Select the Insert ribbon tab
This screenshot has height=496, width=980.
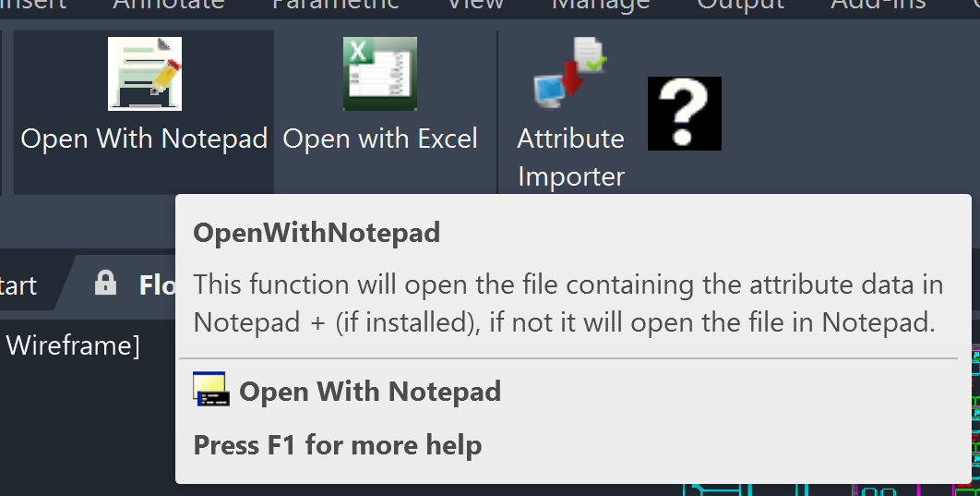(33, 5)
